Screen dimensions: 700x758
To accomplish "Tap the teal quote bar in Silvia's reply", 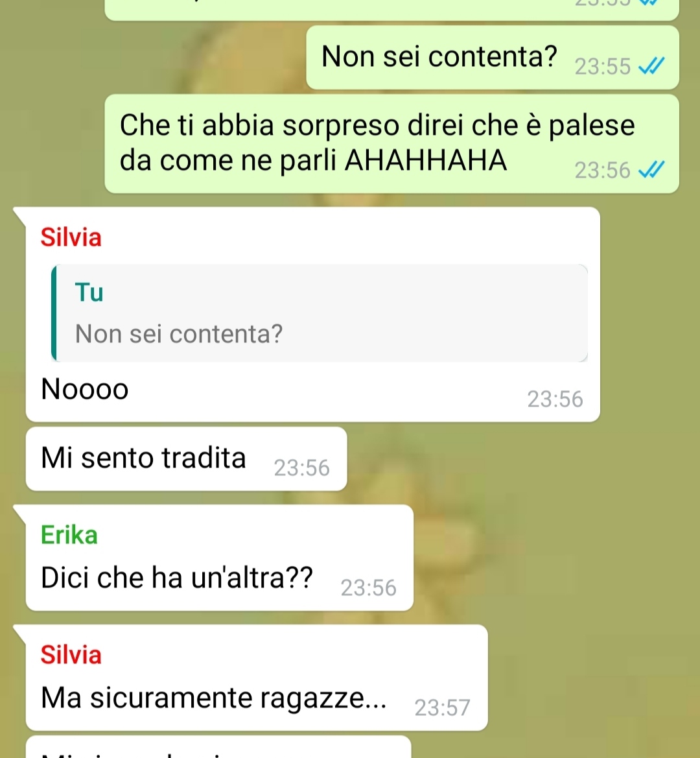I will 54,313.
